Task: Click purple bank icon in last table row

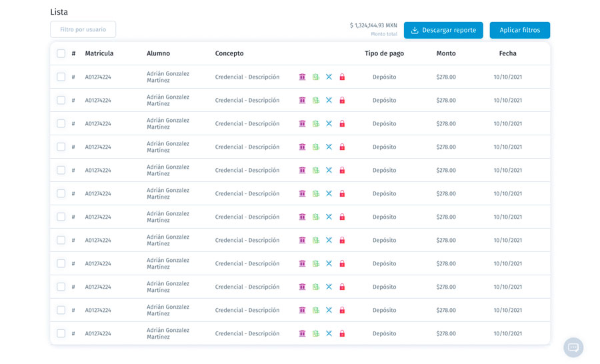Action: (302, 334)
